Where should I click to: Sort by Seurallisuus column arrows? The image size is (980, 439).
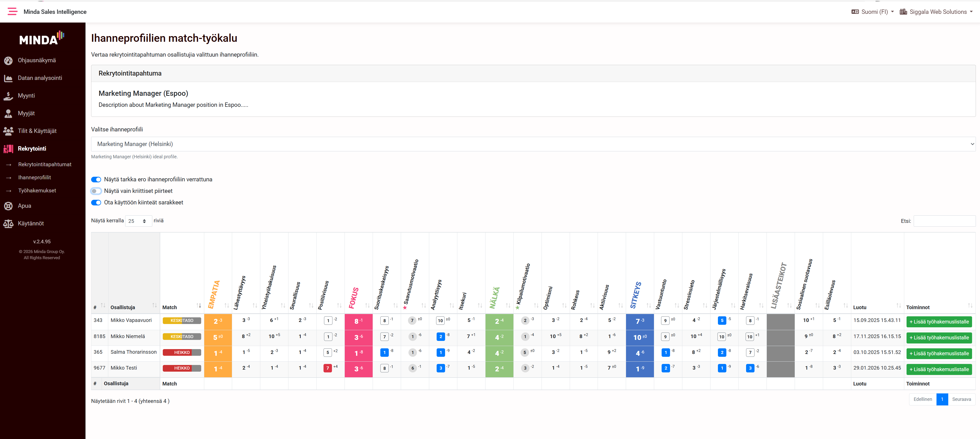pos(311,305)
